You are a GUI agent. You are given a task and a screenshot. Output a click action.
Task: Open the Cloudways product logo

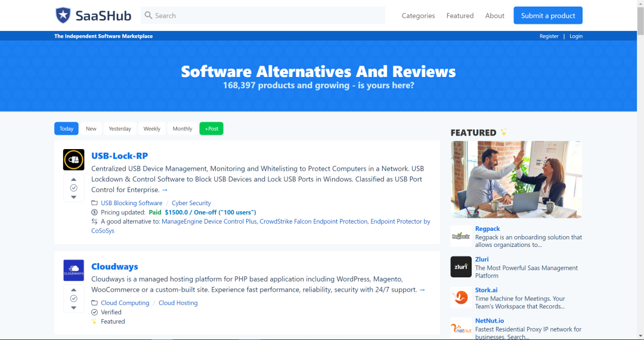click(x=73, y=270)
